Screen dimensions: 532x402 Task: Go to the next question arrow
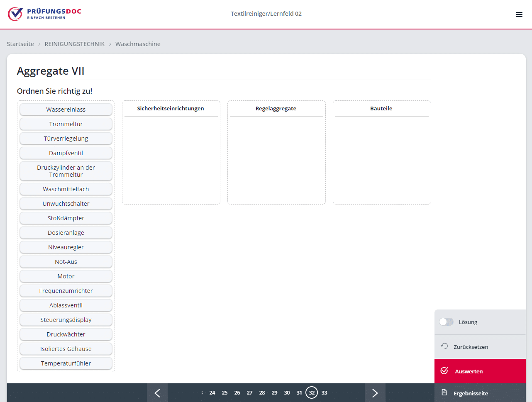click(375, 393)
